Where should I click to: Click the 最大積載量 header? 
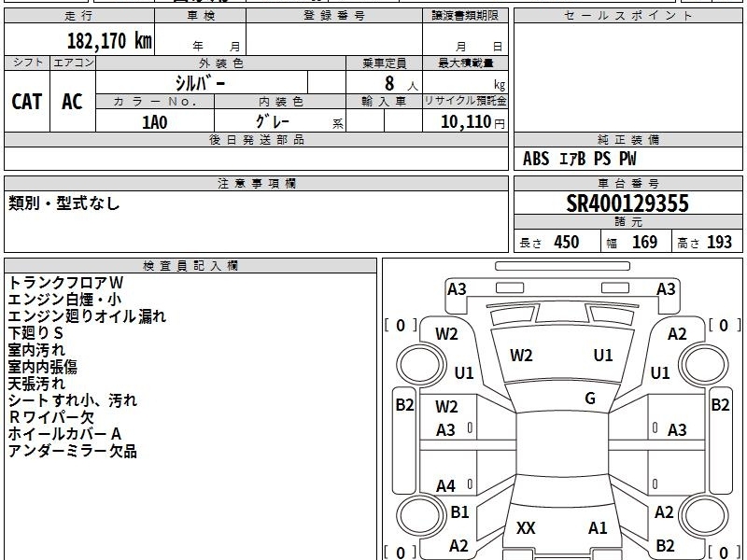tap(465, 63)
